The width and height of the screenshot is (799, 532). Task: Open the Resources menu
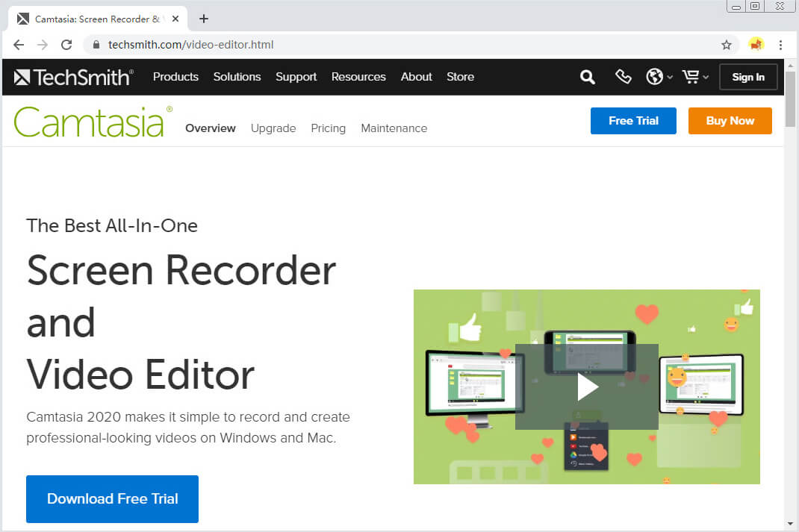(358, 77)
